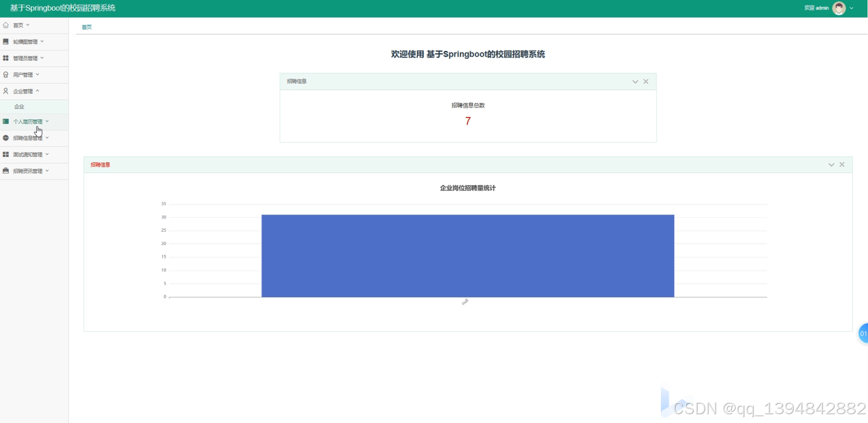Click the briefcase icon beside 招聘资讯管理
Image resolution: width=868 pixels, height=423 pixels.
click(x=6, y=171)
